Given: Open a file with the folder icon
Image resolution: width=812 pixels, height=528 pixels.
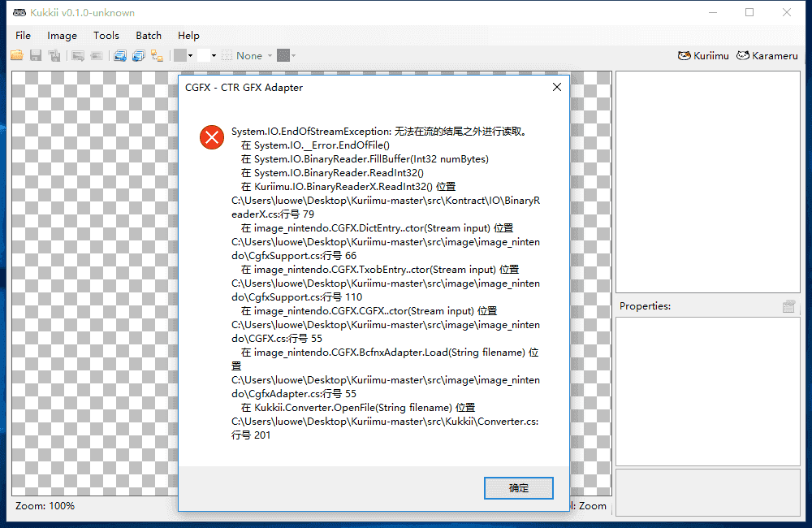Looking at the screenshot, I should pyautogui.click(x=17, y=55).
